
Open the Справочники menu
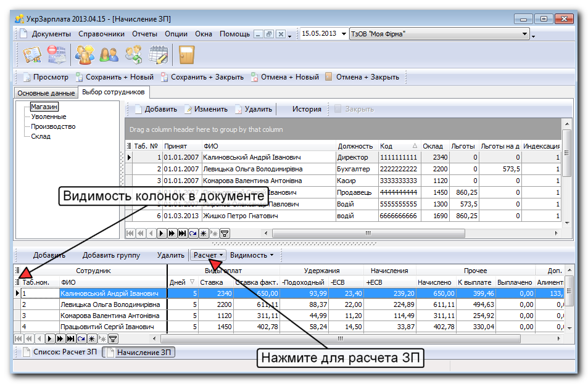101,34
